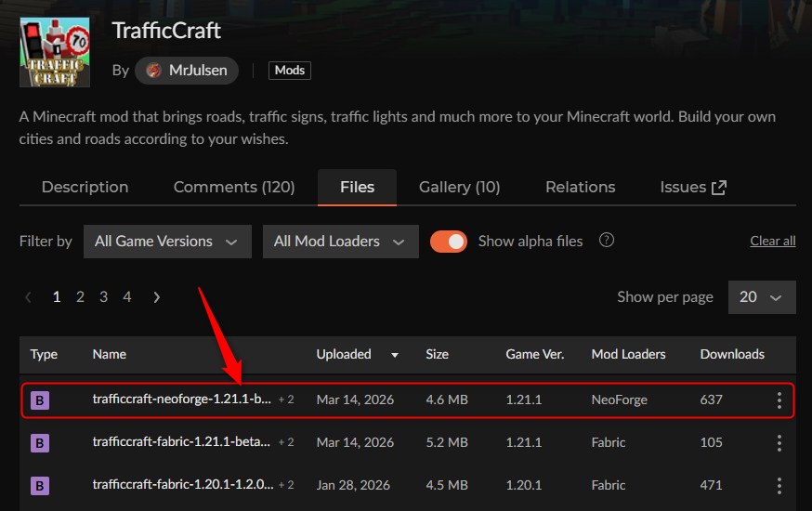Click the external link icon beside Issues
The image size is (812, 511).
(x=719, y=188)
